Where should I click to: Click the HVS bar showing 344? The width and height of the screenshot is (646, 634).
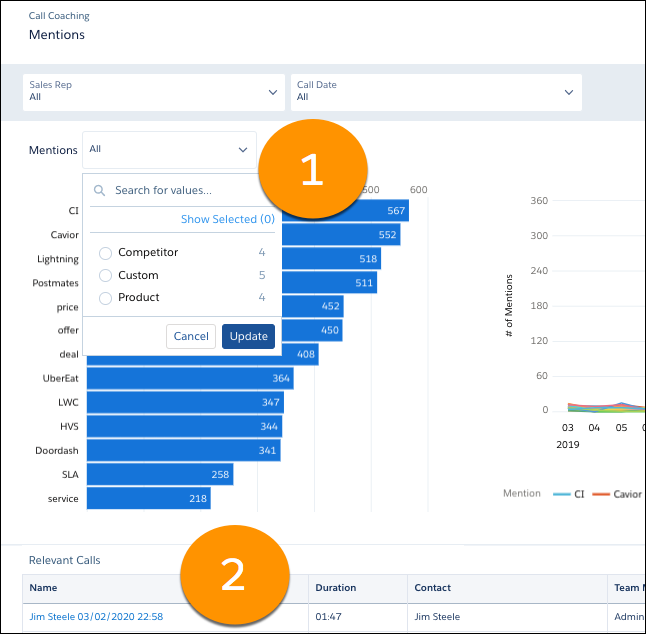[x=185, y=426]
